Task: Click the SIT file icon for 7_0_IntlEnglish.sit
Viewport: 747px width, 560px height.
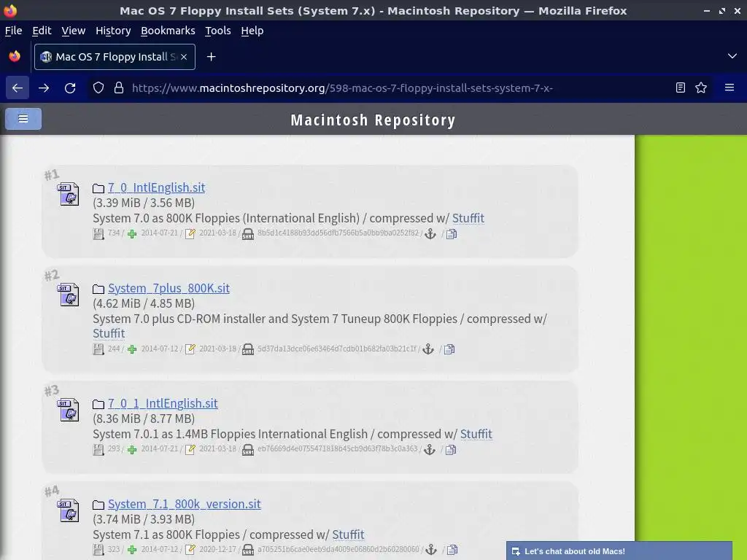Action: pyautogui.click(x=69, y=194)
